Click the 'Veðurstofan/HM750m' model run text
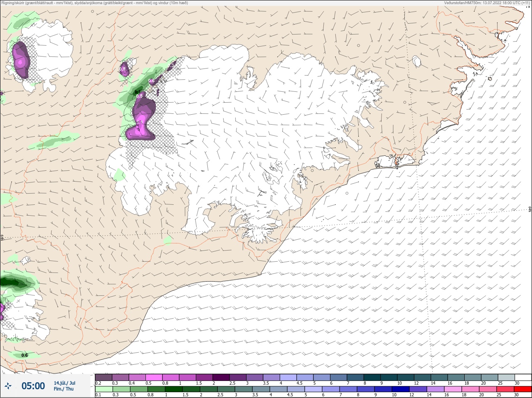532x398 pixels. click(488, 3)
